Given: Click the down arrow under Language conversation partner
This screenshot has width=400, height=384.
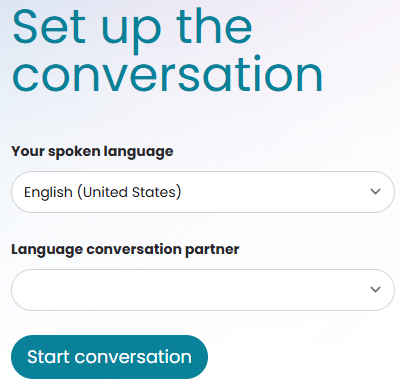Looking at the screenshot, I should pos(375,289).
